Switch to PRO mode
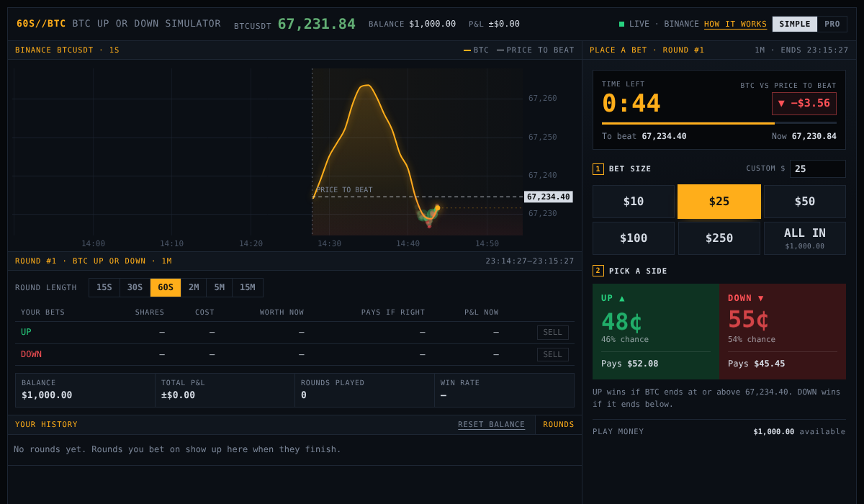Image resolution: width=864 pixels, height=504 pixels. click(x=832, y=24)
